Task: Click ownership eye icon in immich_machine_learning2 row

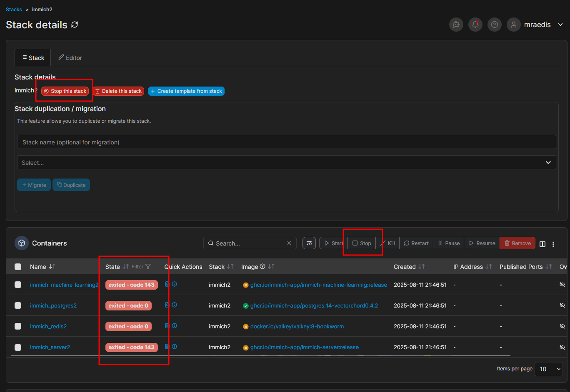Action: (x=562, y=285)
